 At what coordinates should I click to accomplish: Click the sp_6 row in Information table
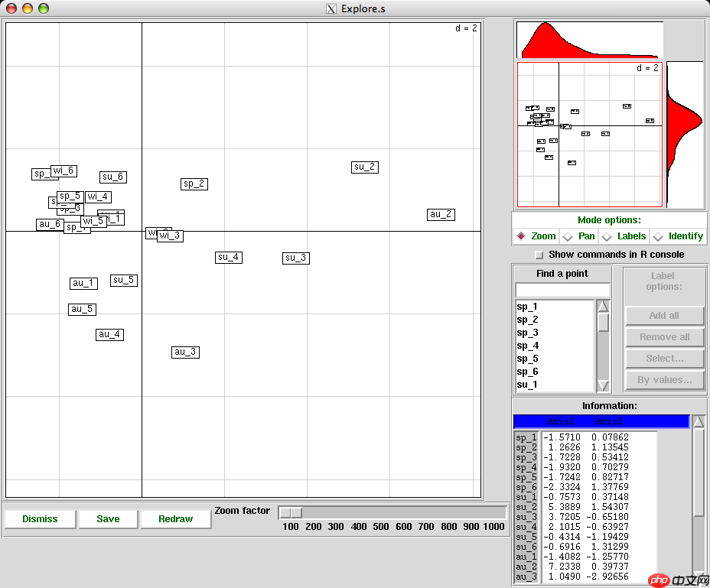pyautogui.click(x=585, y=487)
